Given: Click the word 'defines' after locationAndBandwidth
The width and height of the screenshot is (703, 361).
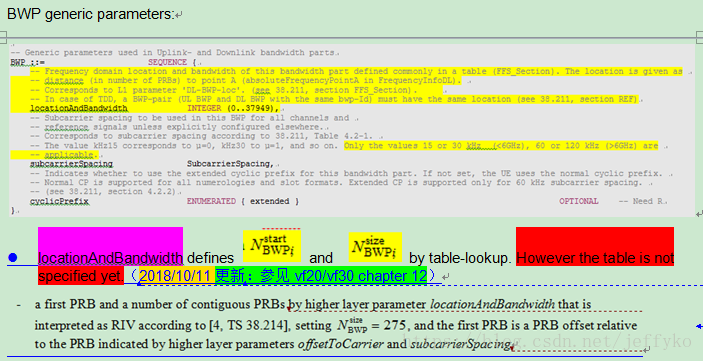Looking at the screenshot, I should (210, 258).
